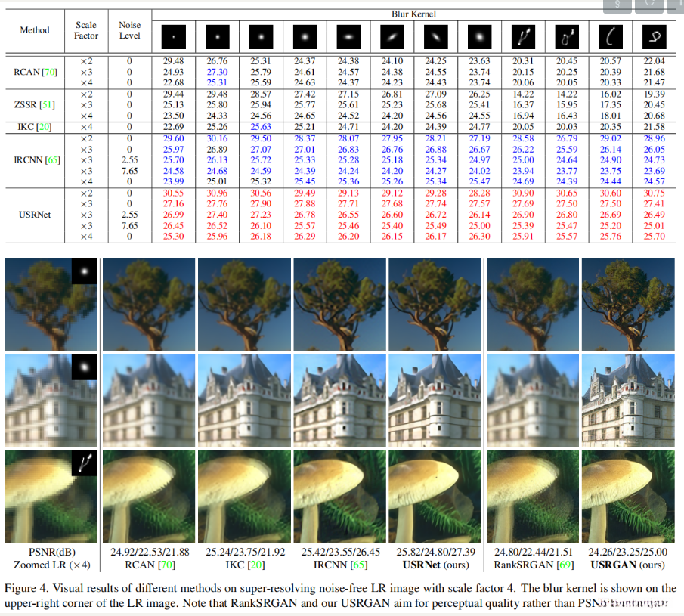
Task: Follow reference [70] under the RCAN figure column
Action: (x=166, y=565)
